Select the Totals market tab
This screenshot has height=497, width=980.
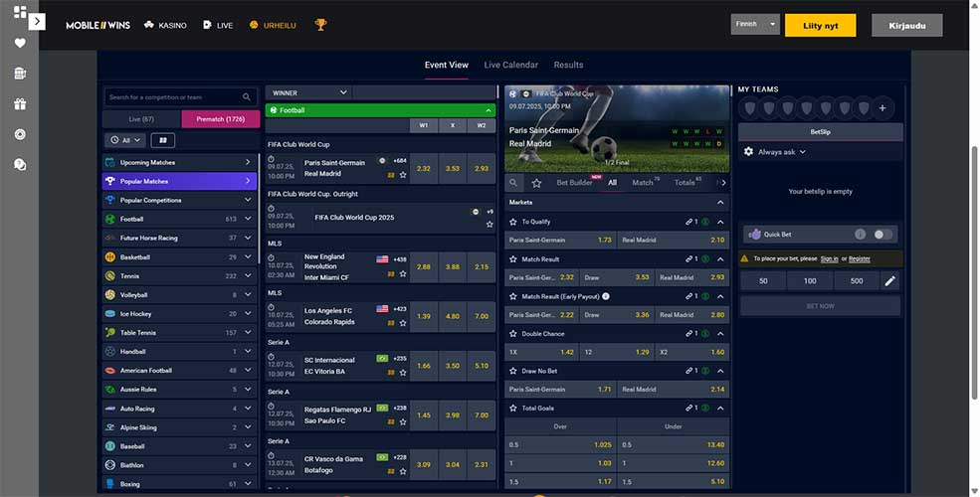coord(685,183)
